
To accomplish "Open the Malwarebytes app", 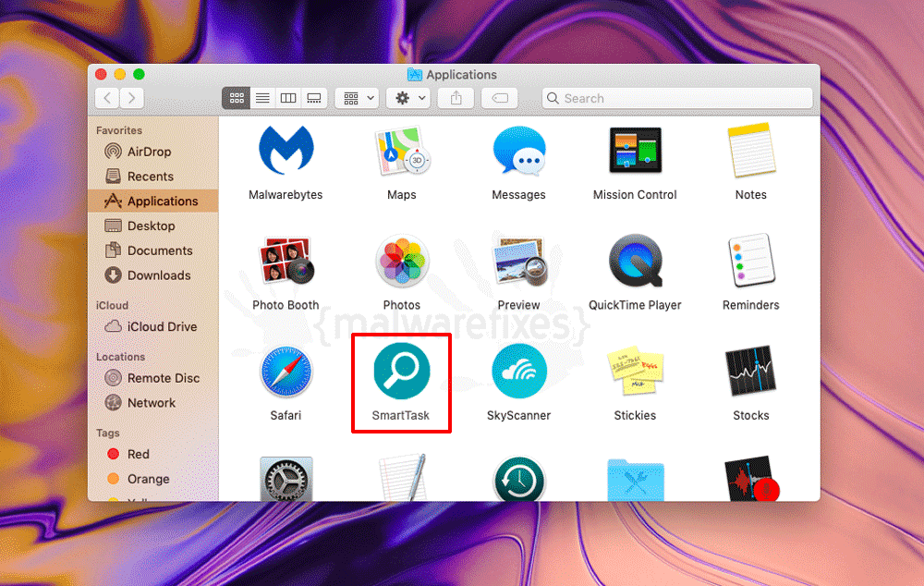I will (x=286, y=151).
